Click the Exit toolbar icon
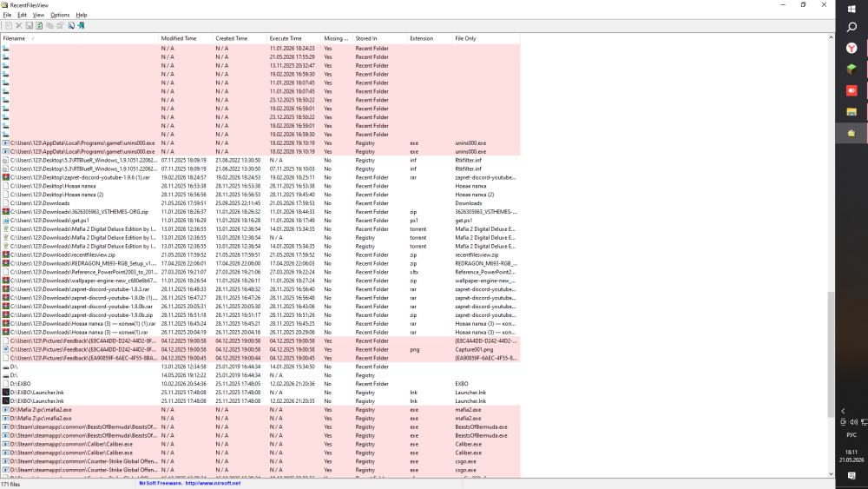The image size is (868, 489). pyautogui.click(x=82, y=25)
